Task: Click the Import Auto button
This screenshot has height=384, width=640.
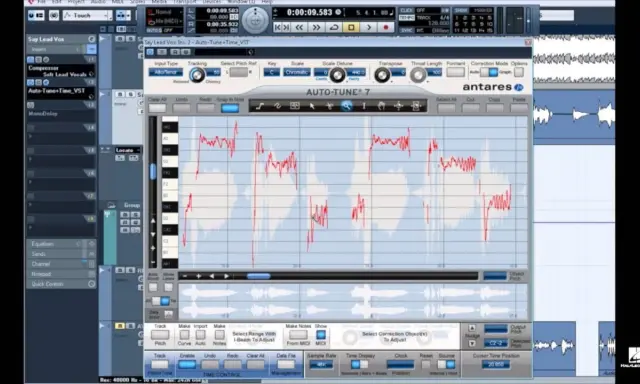Action: pyautogui.click(x=200, y=335)
